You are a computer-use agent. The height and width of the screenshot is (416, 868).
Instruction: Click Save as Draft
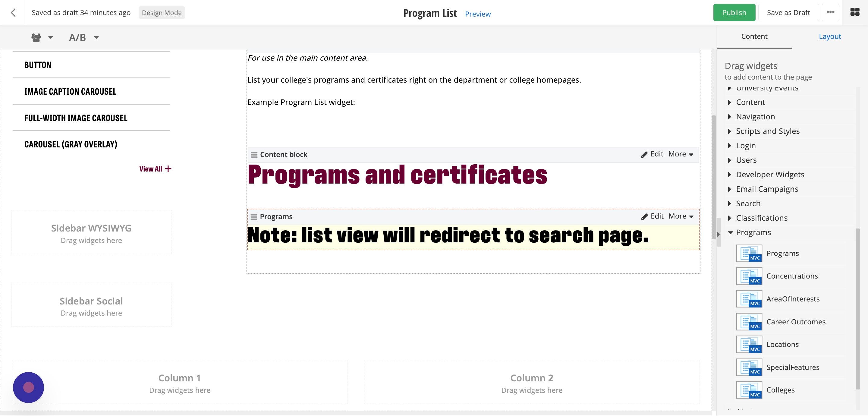(788, 12)
